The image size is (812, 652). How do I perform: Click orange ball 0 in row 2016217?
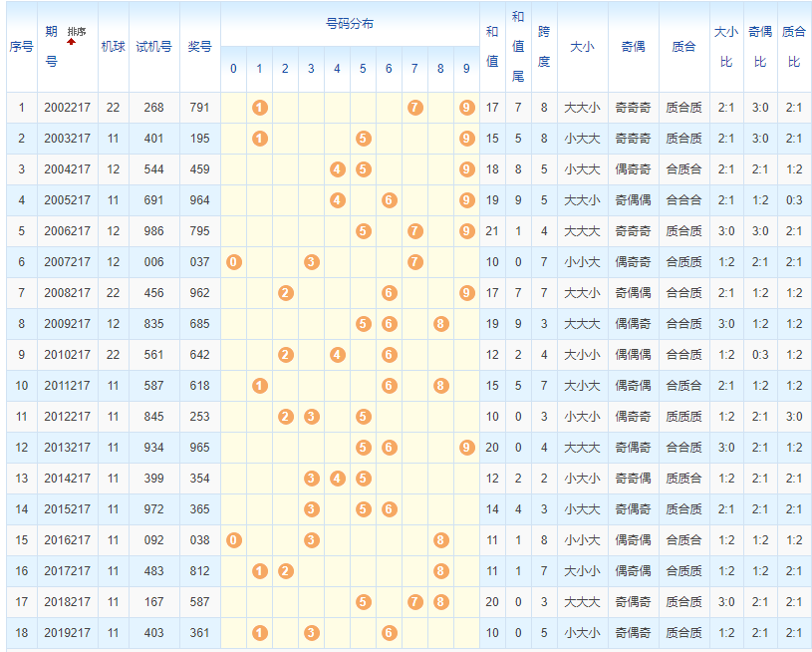pos(234,540)
